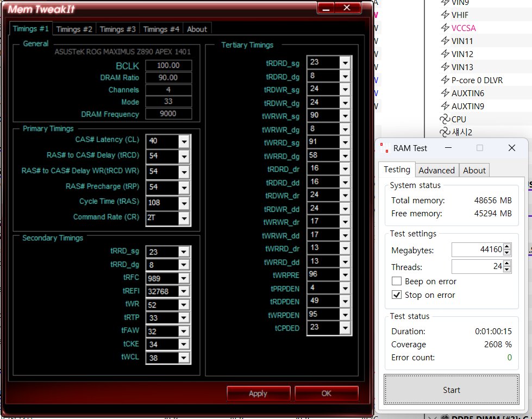Open the Cycle Time (tRAS) dropdown

point(184,203)
